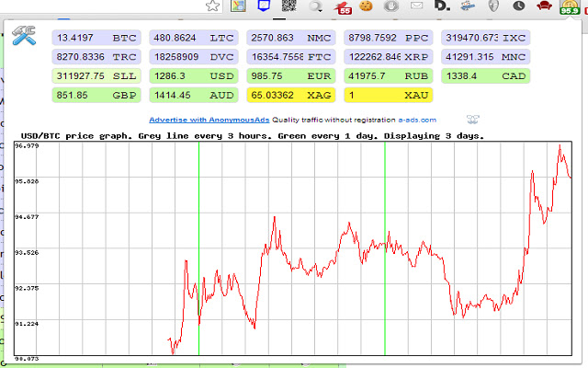Click the bookmark star icon
The height and width of the screenshot is (368, 588).
coord(212,6)
